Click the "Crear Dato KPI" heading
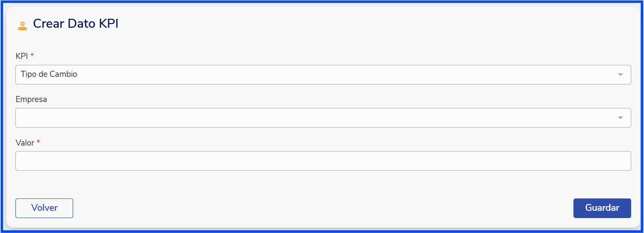Viewport: 644px width, 233px height. pos(76,24)
